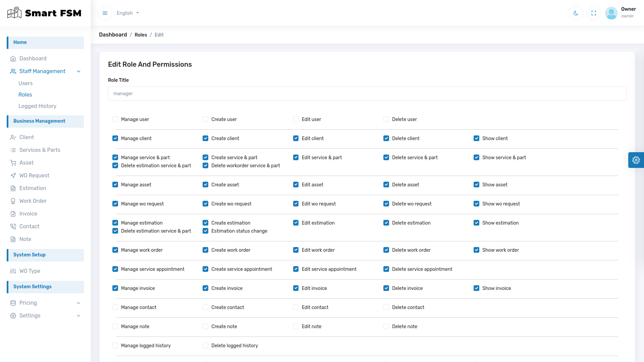Toggle dark mode moon icon
This screenshot has width=644, height=362.
tap(576, 13)
